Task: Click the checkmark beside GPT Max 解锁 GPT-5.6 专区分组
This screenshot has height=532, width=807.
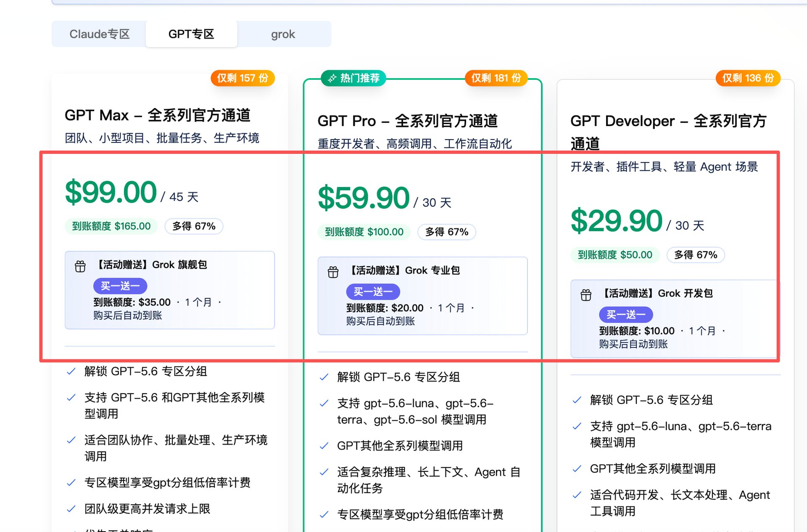Action: (x=71, y=371)
